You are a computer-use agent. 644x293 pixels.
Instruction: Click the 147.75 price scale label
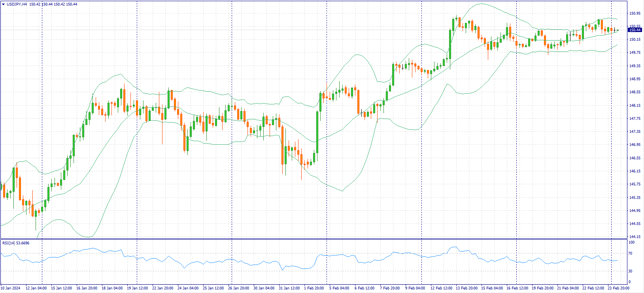click(x=635, y=119)
